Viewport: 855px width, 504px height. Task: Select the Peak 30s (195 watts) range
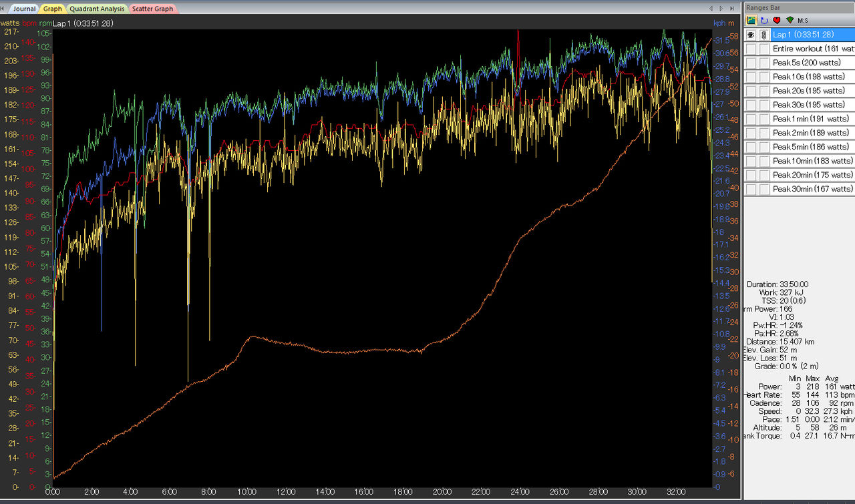click(x=813, y=105)
